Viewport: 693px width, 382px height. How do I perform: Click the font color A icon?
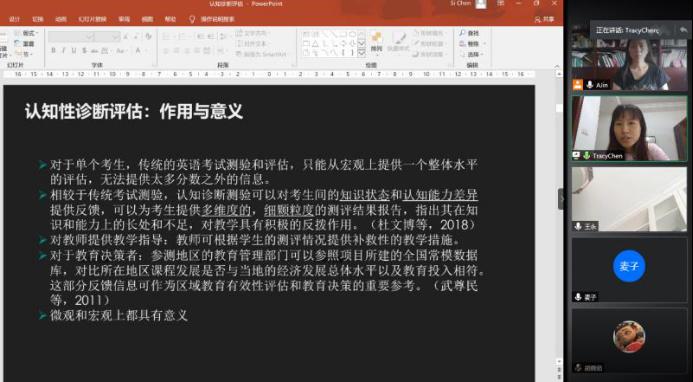pyautogui.click(x=137, y=51)
